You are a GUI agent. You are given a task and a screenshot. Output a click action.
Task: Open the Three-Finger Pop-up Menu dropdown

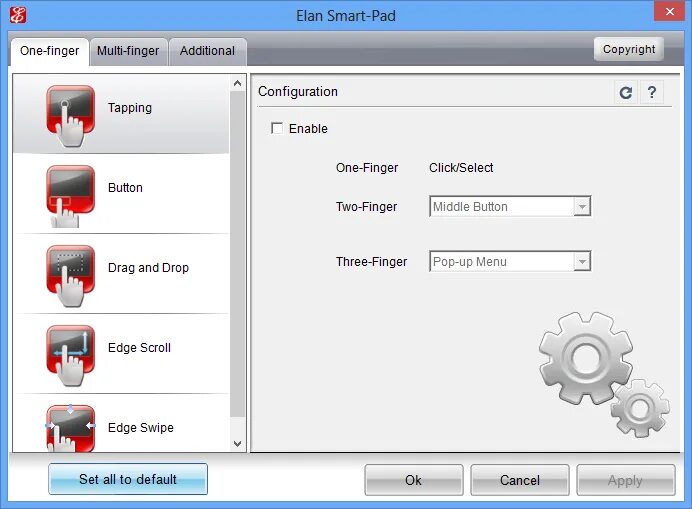tap(510, 262)
